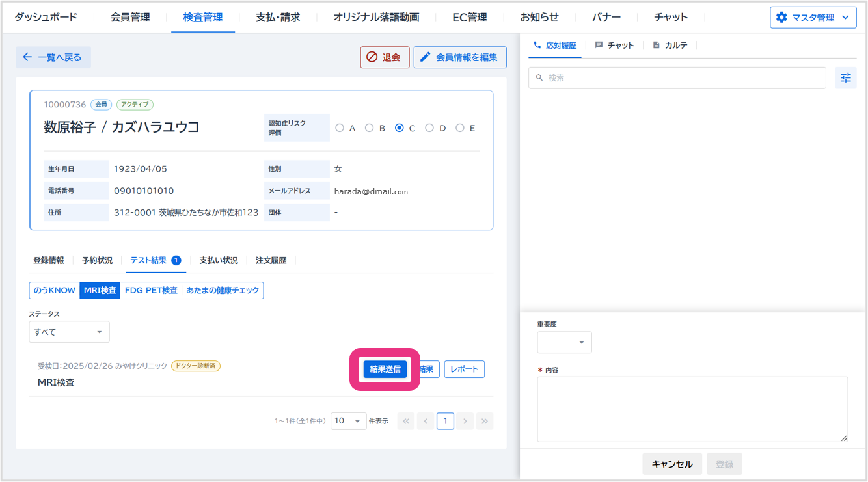
Task: Expand the ステータス dropdown showing すべて
Action: [x=69, y=332]
